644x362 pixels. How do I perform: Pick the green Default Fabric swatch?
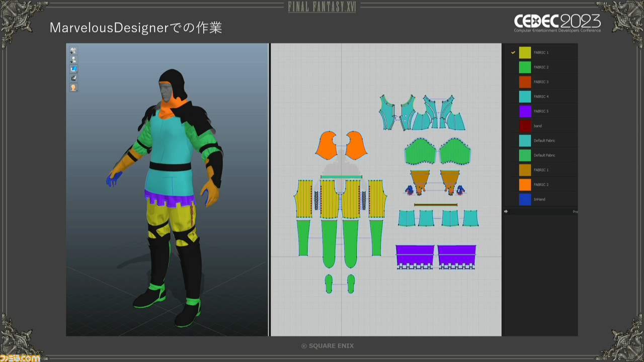pyautogui.click(x=525, y=155)
